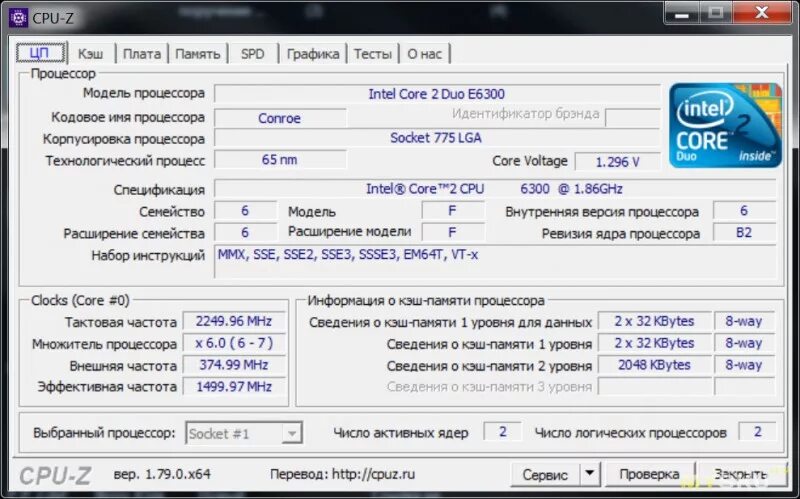800x499 pixels.
Task: Click the instruction set list MMX, SSE
Action: [x=494, y=262]
